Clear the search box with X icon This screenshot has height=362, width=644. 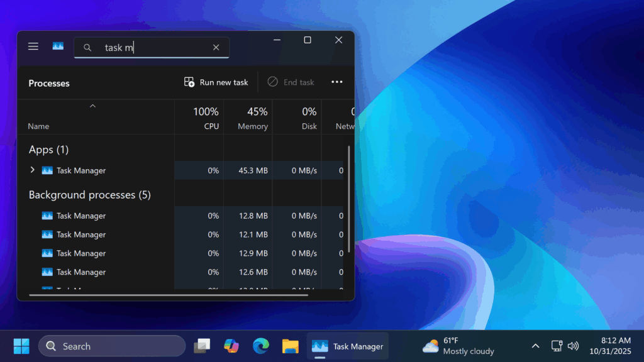pyautogui.click(x=216, y=47)
